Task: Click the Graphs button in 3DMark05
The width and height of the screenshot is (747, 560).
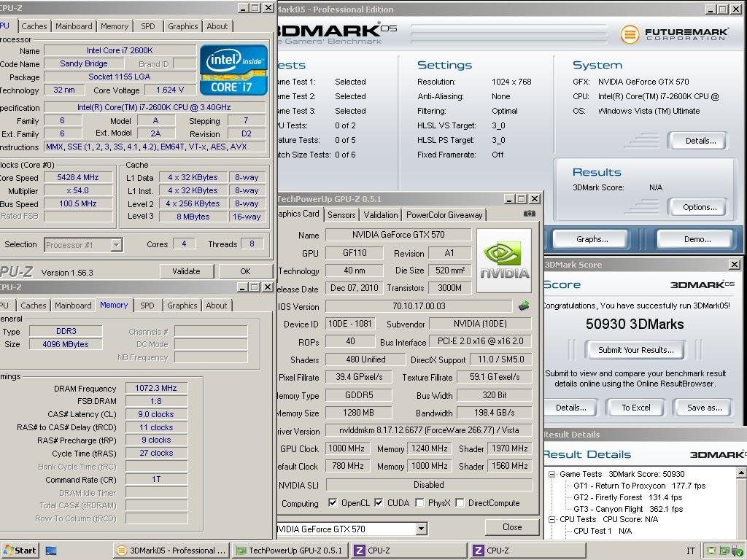Action: tap(592, 239)
